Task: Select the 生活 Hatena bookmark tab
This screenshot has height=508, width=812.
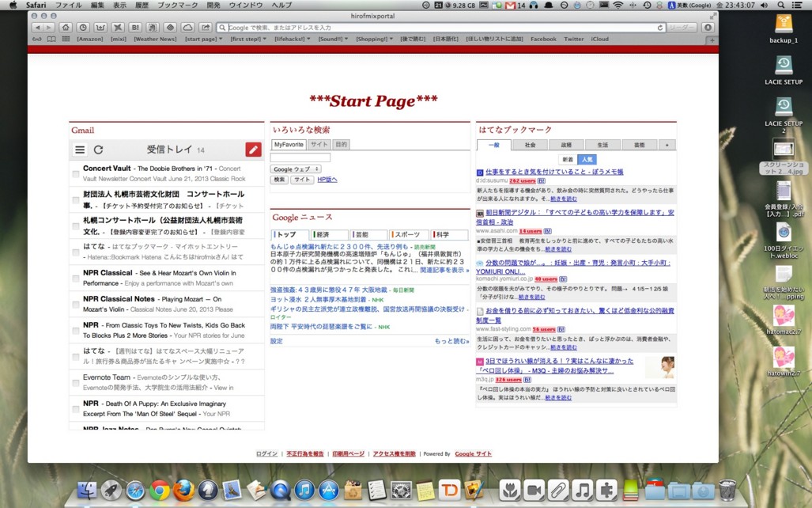Action: click(x=602, y=145)
